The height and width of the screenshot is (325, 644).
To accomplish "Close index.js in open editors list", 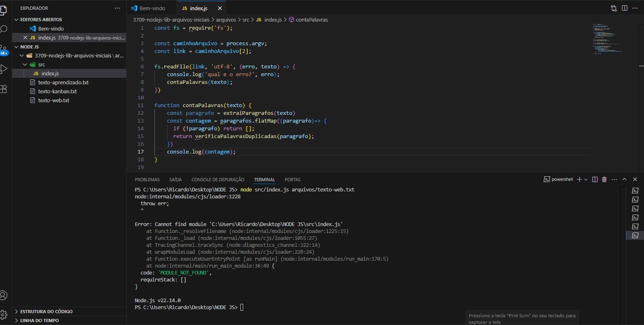I will click(x=25, y=37).
